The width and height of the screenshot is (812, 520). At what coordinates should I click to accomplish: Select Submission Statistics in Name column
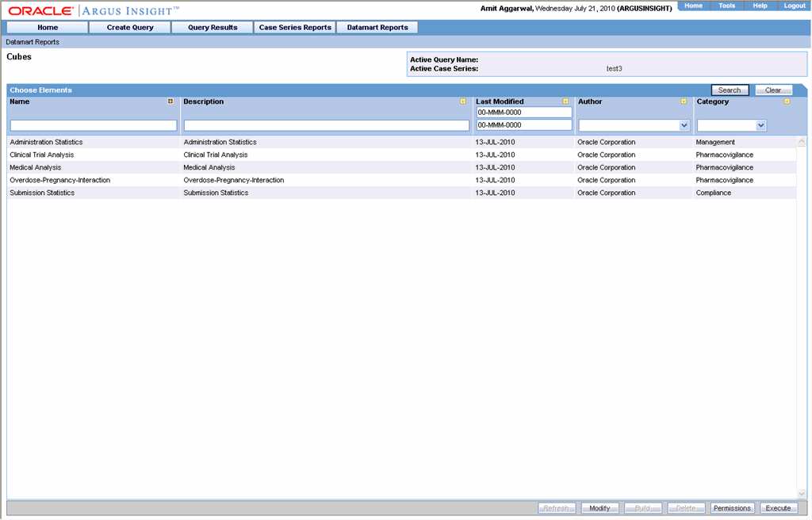42,193
